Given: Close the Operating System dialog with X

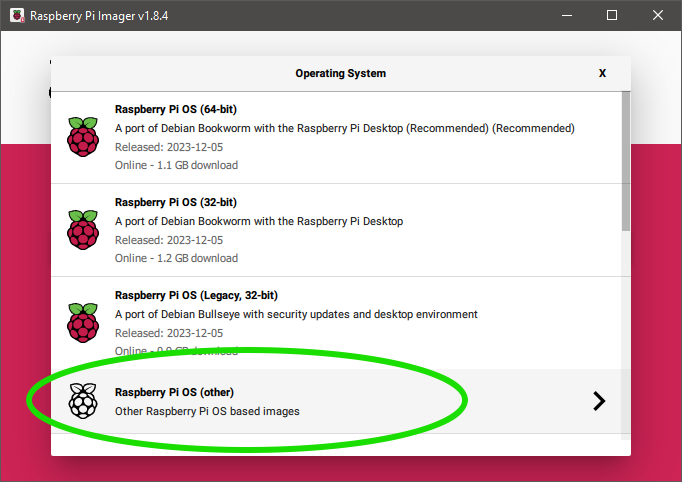Looking at the screenshot, I should click(602, 73).
